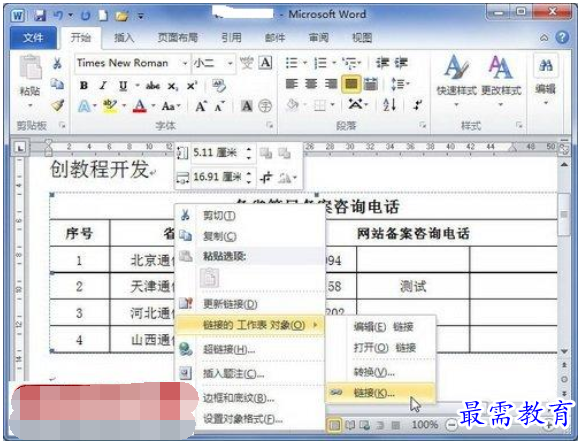This screenshot has height=445, width=581.
Task: Click the Character Border icon
Action: tap(265, 63)
